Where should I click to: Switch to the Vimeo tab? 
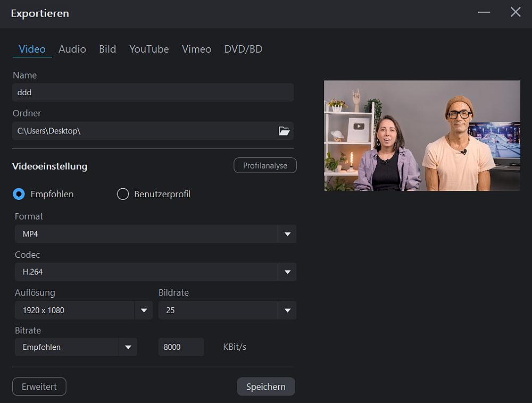[x=196, y=49]
